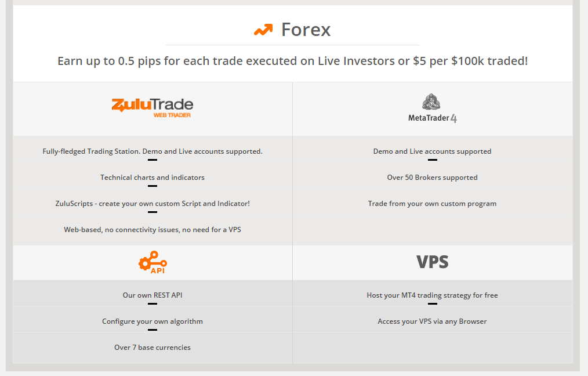Viewport: 588px width, 376px height.
Task: Select Technical charts and indicators item
Action: point(153,178)
